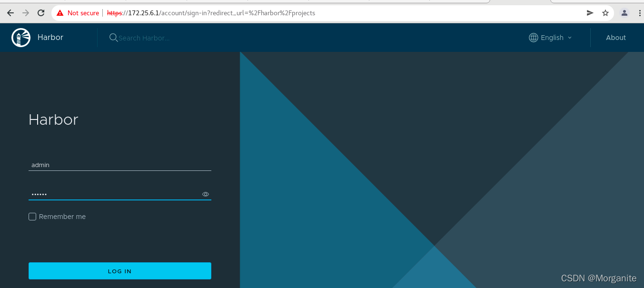Screen dimensions: 644x288
Task: Click the username field containing admin
Action: (120, 165)
